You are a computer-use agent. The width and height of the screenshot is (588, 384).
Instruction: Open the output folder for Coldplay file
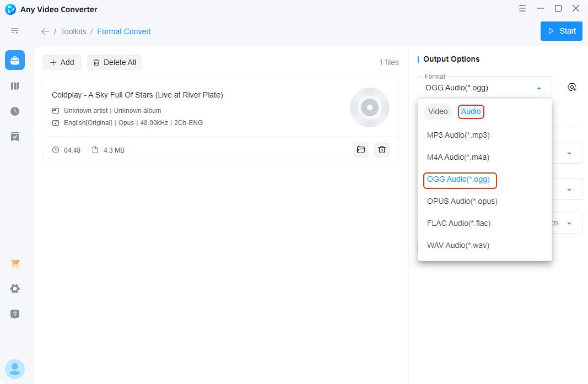[361, 150]
